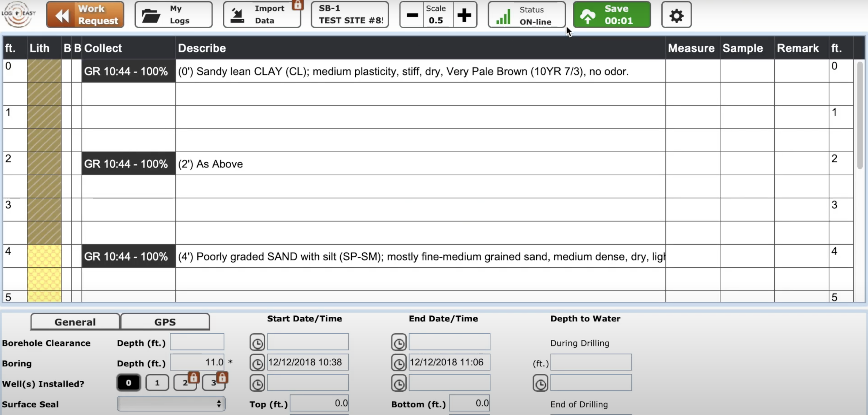Screen dimensions: 868x415
Task: Click Boring start date clock icon
Action: pos(257,363)
